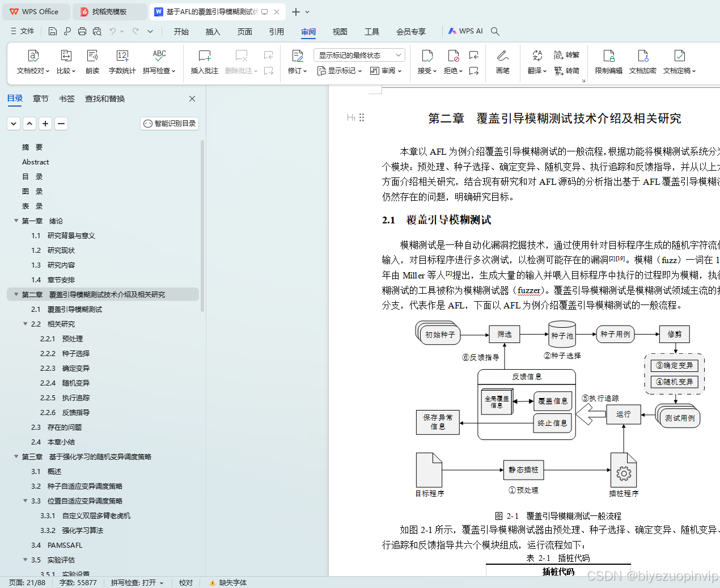
Task: Jump to 2.2.3 确定变异 in outline
Action: [65, 368]
